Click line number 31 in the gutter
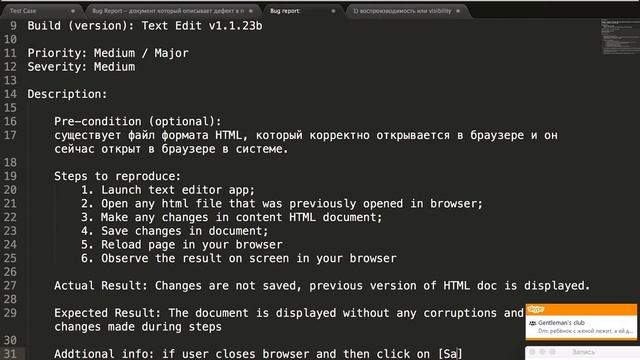Screen dimensions: 640x360 tap(10, 354)
